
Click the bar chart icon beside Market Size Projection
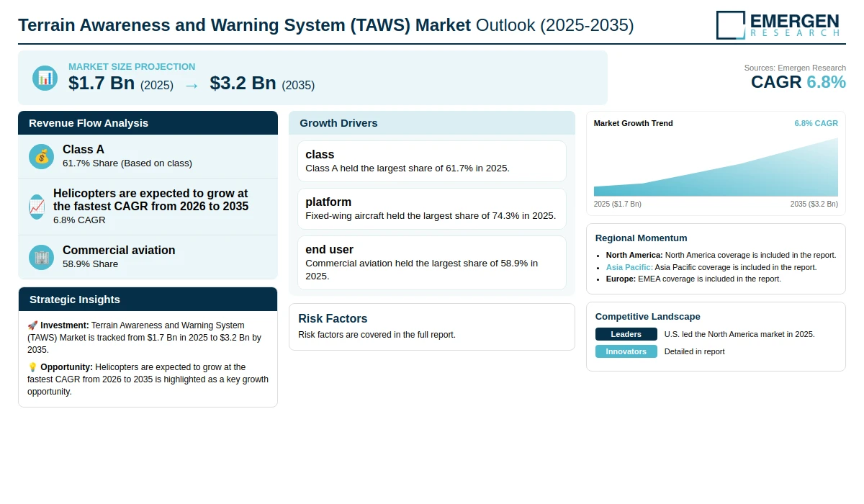(45, 78)
